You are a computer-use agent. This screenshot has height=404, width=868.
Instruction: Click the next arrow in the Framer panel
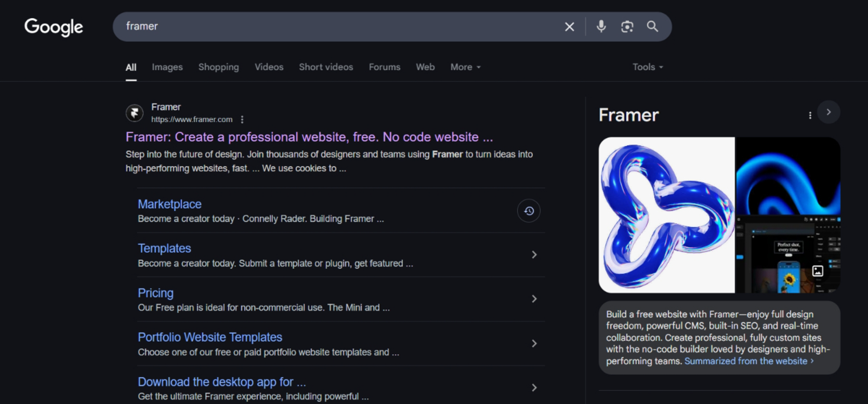click(x=828, y=112)
